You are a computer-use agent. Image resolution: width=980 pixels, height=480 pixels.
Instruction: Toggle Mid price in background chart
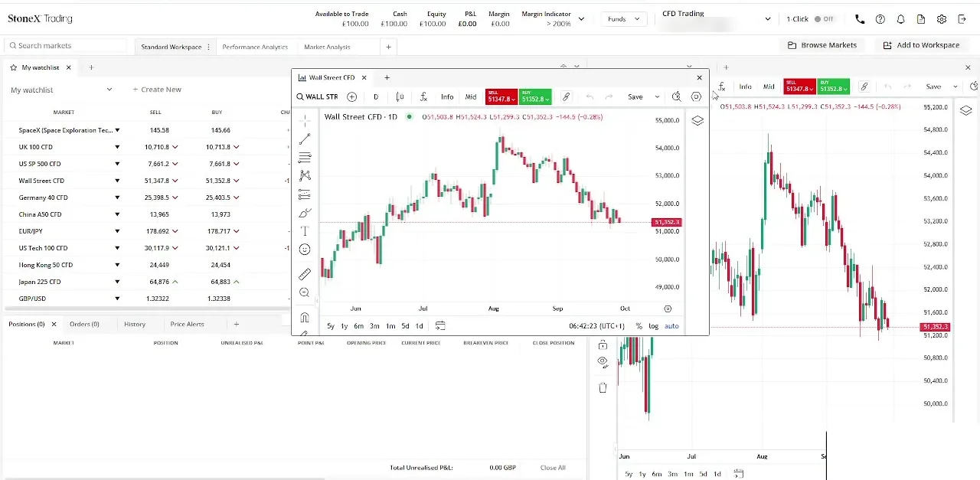coord(769,87)
